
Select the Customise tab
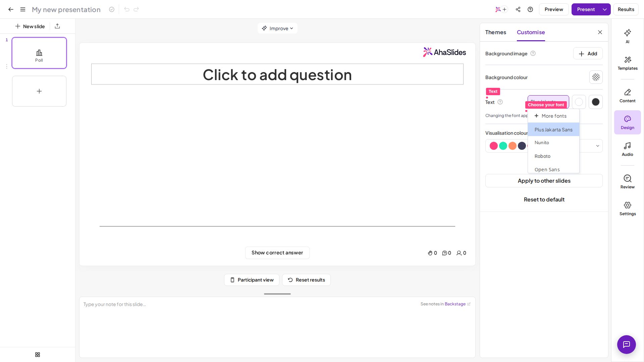tap(531, 32)
